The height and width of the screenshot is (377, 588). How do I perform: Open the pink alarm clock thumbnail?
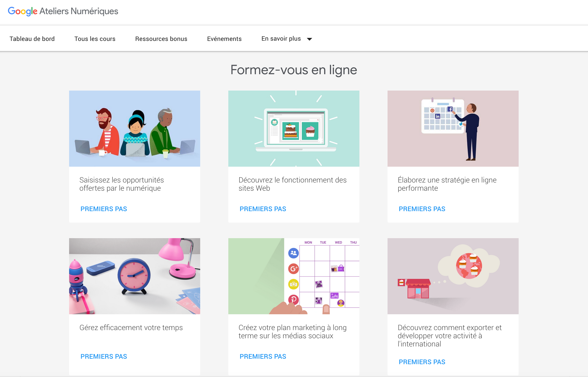click(135, 276)
